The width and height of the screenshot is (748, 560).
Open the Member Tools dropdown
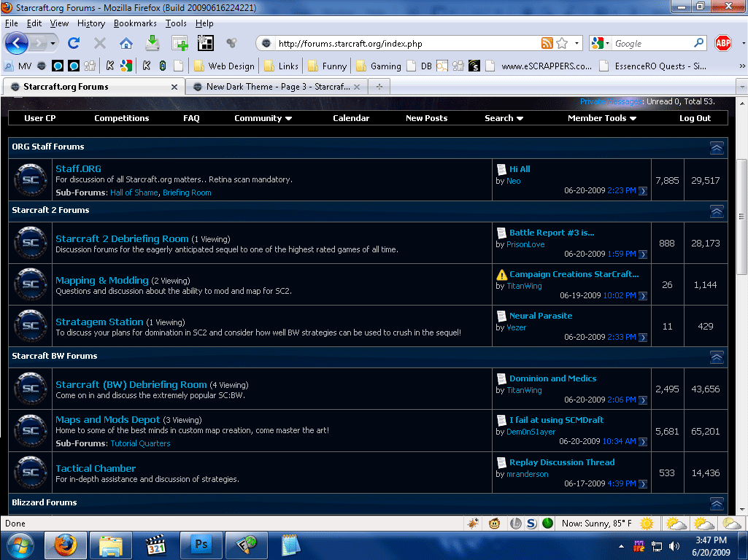click(602, 118)
